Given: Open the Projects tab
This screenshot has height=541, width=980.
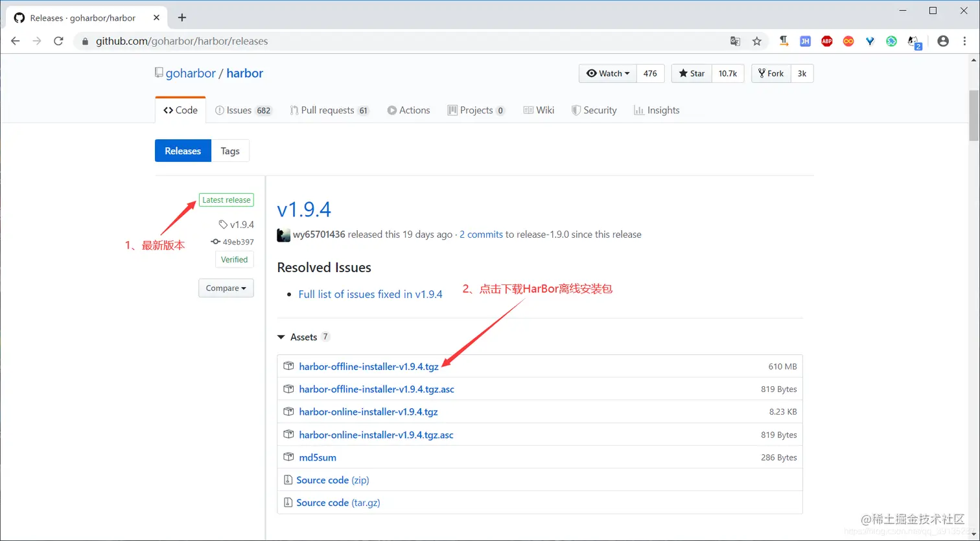Looking at the screenshot, I should [476, 110].
